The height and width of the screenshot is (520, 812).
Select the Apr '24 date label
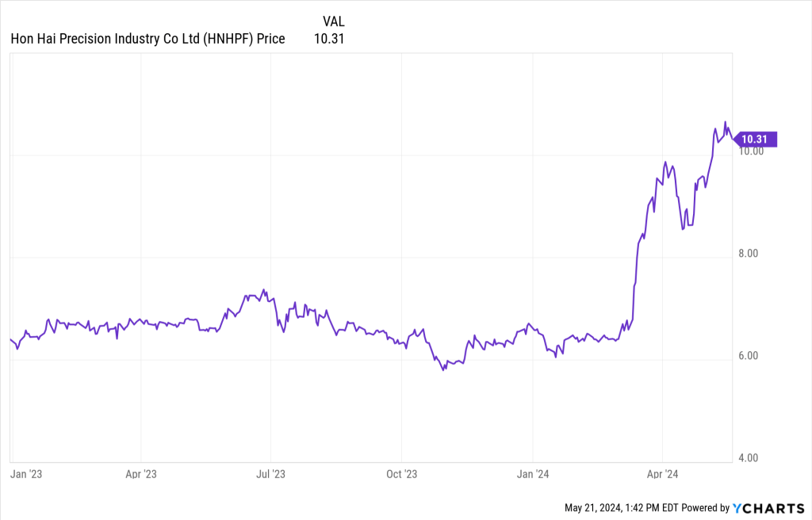662,474
